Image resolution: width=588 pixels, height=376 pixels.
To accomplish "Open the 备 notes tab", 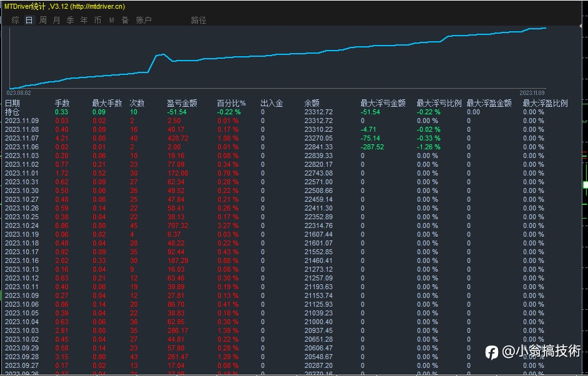I will click(x=125, y=20).
